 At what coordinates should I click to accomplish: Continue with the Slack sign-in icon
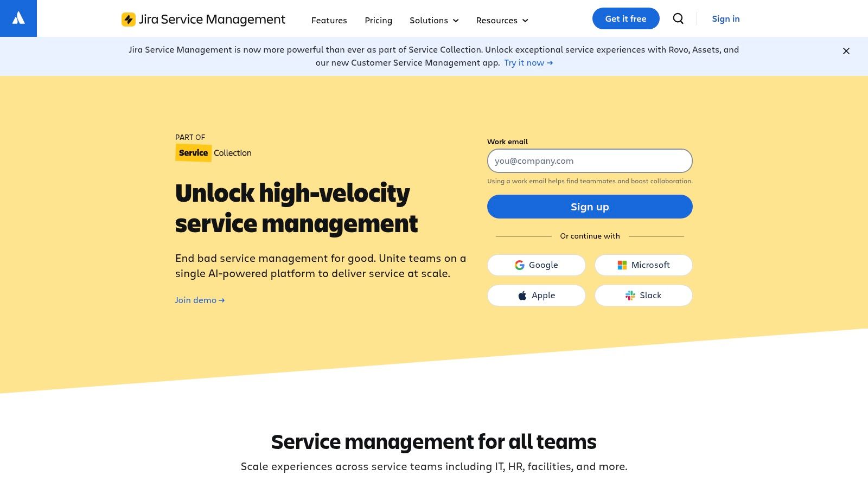tap(630, 295)
